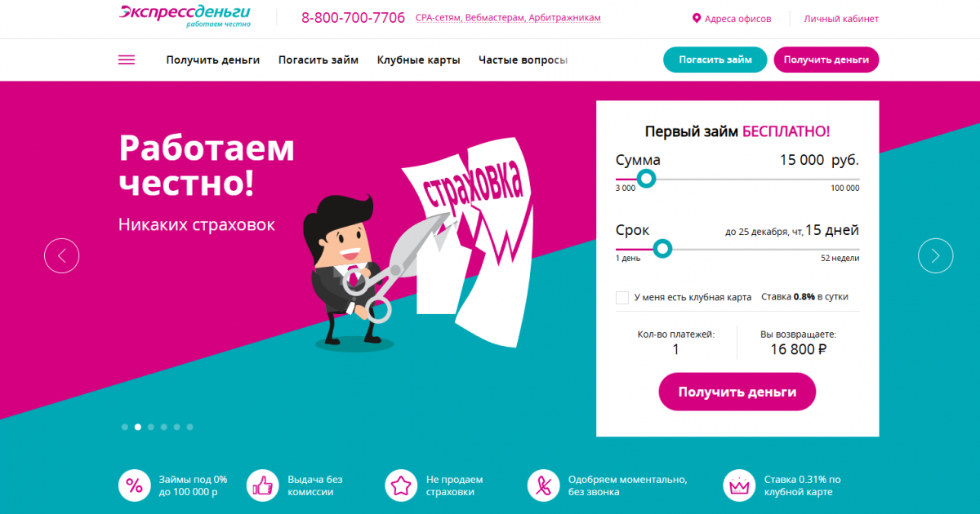Click 'Получить деньги' button in the calculator

tap(737, 392)
